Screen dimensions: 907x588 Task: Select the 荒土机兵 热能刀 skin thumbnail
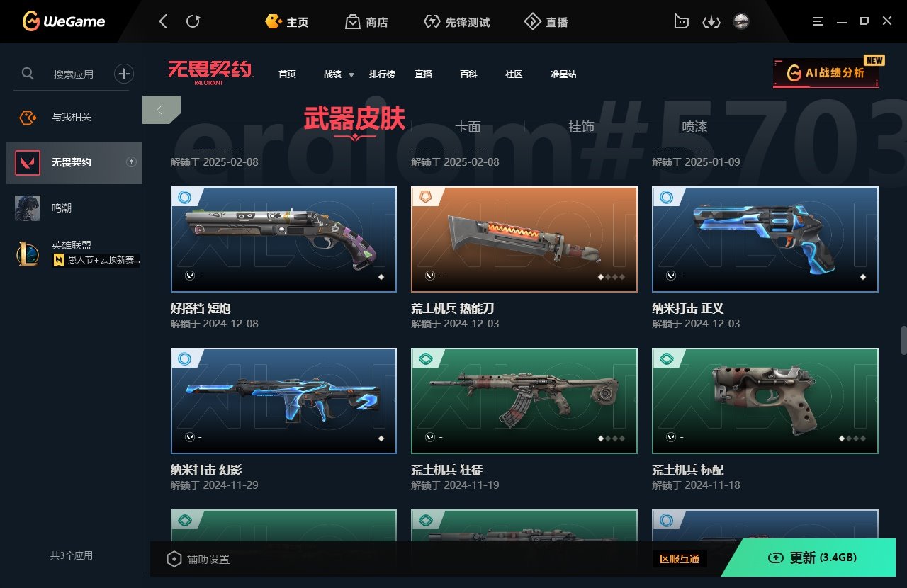[524, 239]
